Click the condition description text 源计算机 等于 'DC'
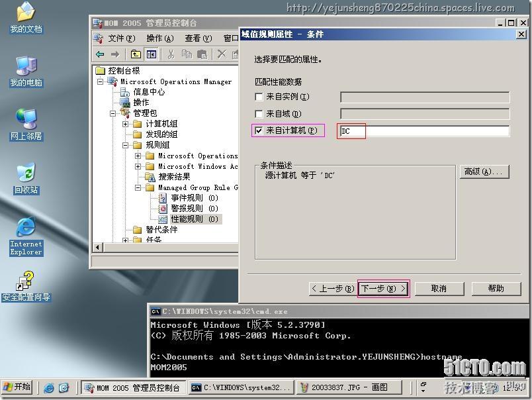Viewport: 532px width, 400px height. (299, 175)
